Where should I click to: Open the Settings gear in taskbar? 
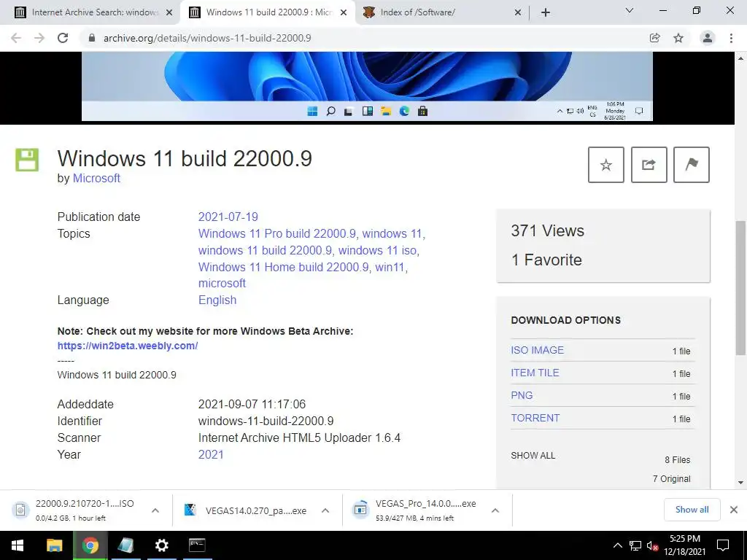[x=161, y=545]
